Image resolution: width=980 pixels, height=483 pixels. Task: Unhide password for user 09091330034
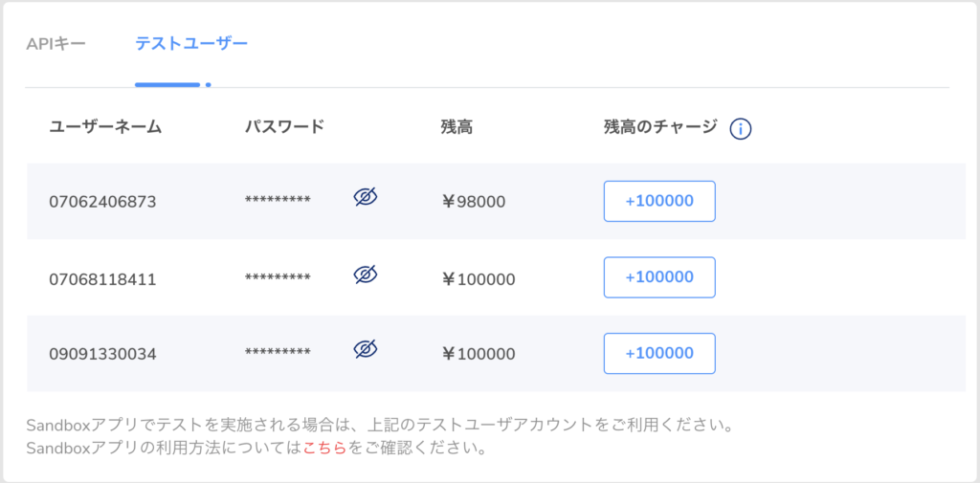(366, 349)
